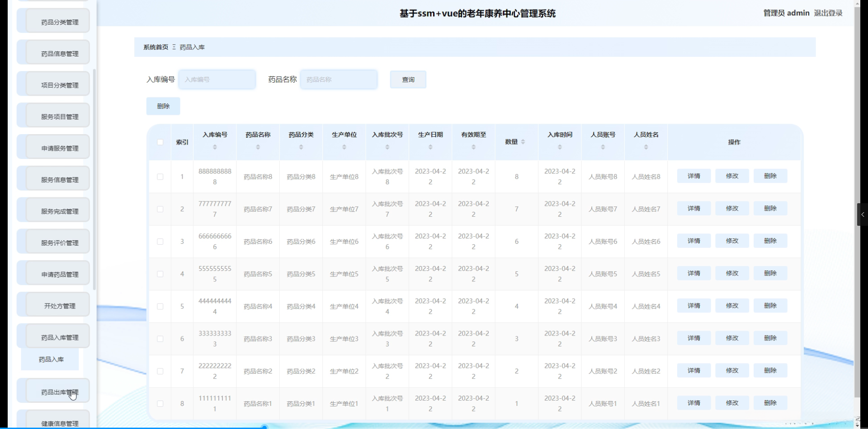868x429 pixels.
Task: Focus the 药品名称 search input field
Action: pyautogui.click(x=339, y=79)
